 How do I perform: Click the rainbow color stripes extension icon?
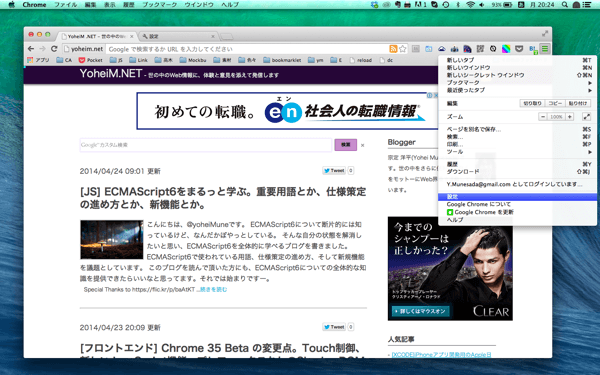[506, 49]
